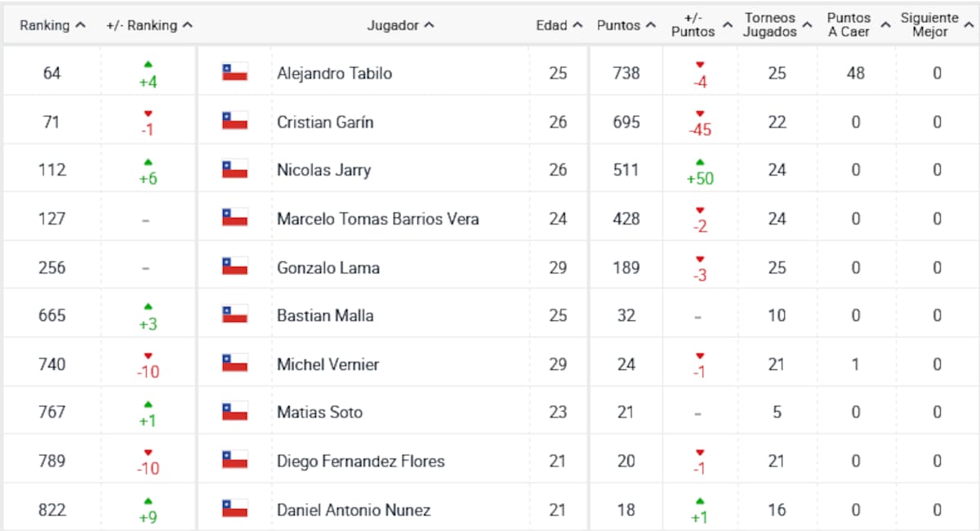
Task: Click the Chile flag next to Cristian Garín
Action: [234, 122]
